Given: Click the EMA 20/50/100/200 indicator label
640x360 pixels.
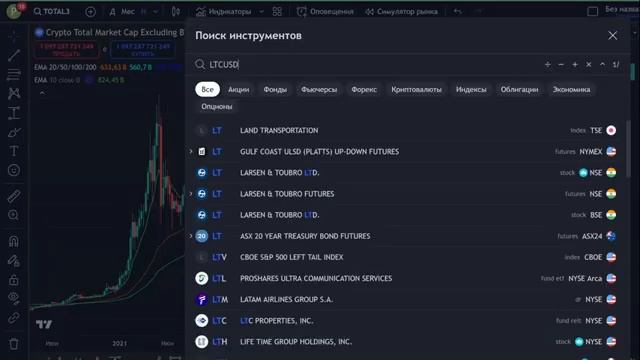Looking at the screenshot, I should (x=65, y=67).
